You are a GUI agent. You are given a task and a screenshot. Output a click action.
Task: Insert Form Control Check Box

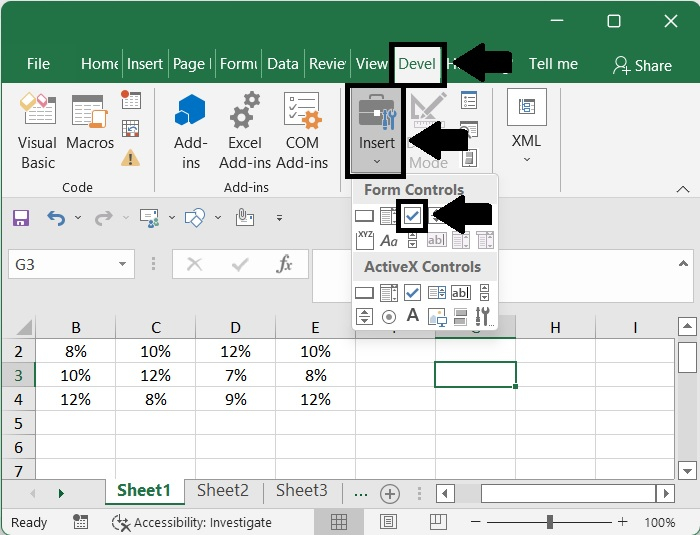(412, 216)
